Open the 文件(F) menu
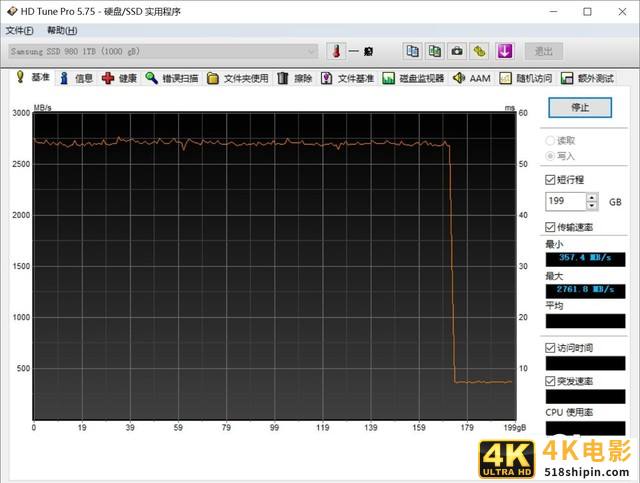640x483 pixels. 19,31
